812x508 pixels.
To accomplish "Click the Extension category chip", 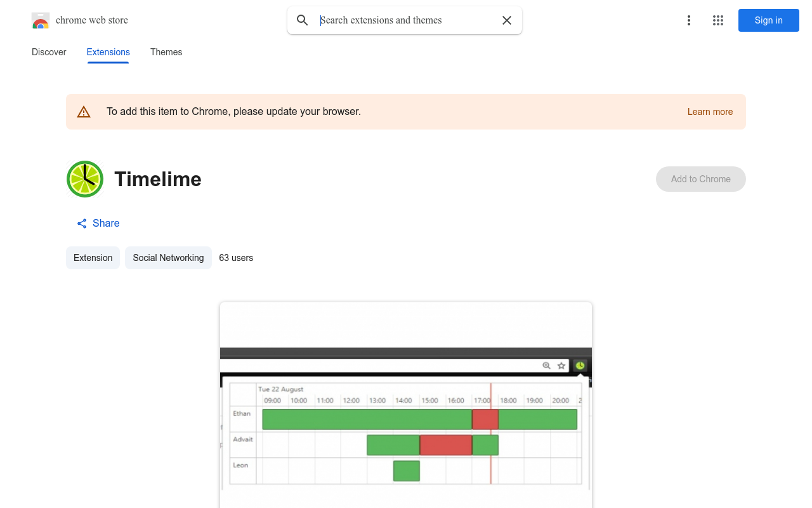I will pyautogui.click(x=93, y=258).
